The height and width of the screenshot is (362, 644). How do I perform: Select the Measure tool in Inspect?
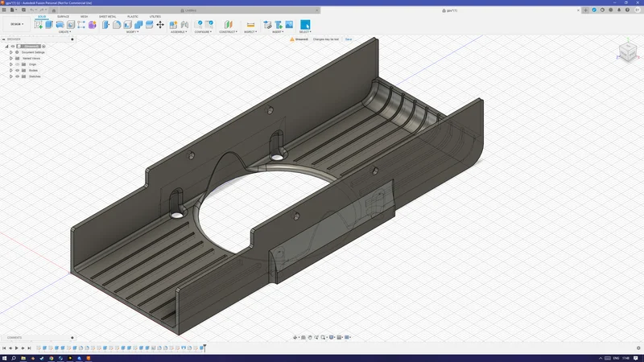coord(250,25)
